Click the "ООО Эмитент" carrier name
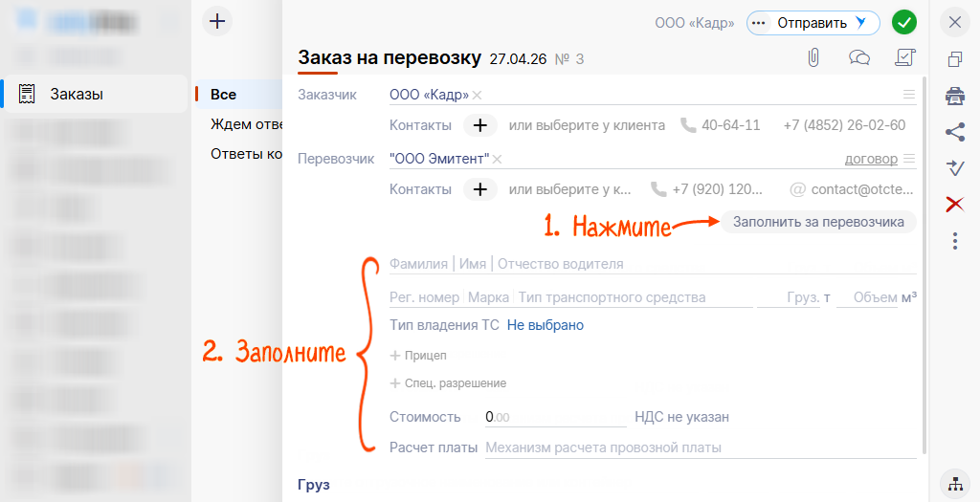 (439, 159)
